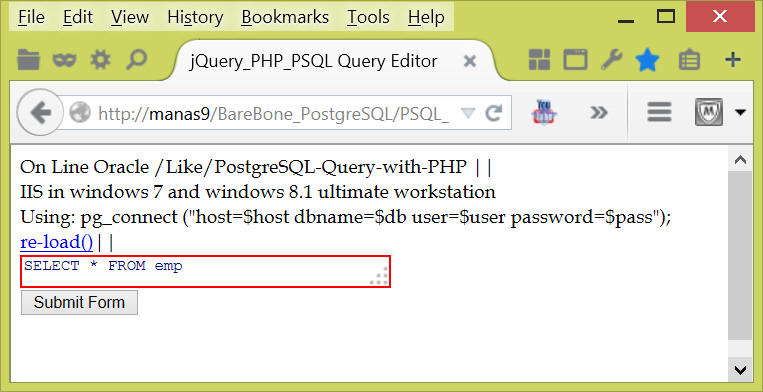This screenshot has width=763, height=392.
Task: Click the window panel icon
Action: point(575,60)
